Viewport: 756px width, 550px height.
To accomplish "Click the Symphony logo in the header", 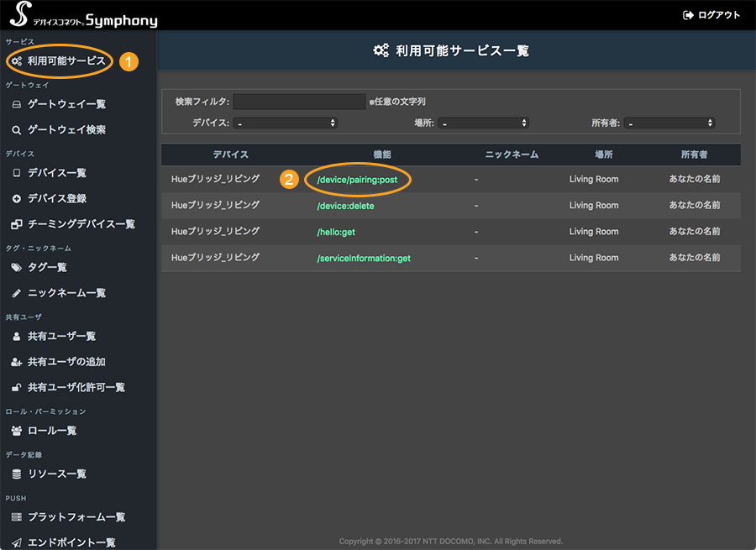I will (83, 15).
